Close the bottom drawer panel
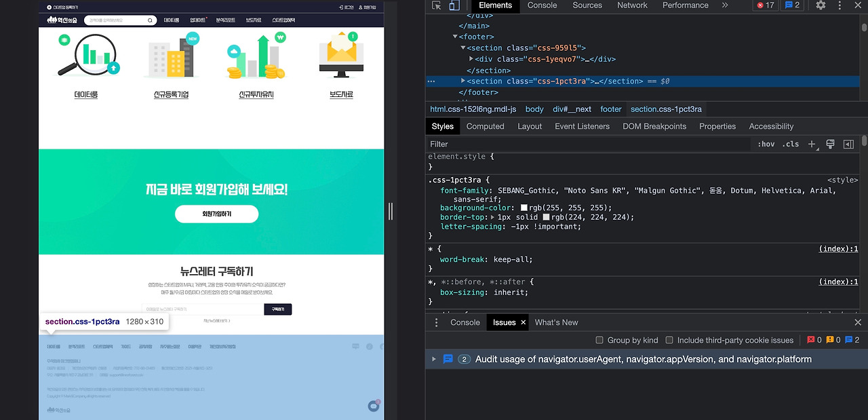The height and width of the screenshot is (420, 868). 858,322
